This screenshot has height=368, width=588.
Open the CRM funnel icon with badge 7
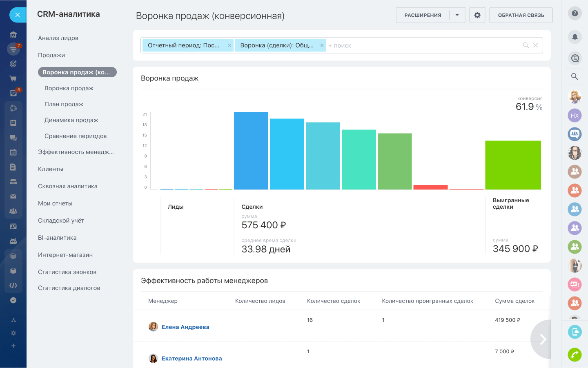[x=13, y=49]
